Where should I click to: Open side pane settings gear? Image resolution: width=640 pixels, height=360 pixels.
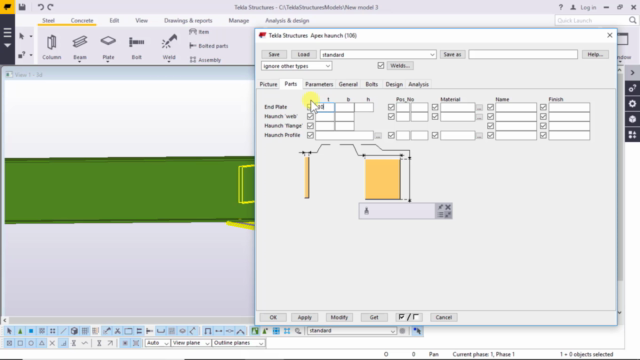point(632,104)
